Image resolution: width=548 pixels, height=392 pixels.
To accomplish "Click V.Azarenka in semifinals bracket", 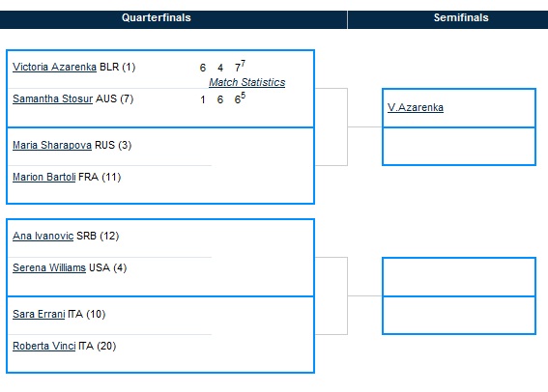I will [x=416, y=107].
